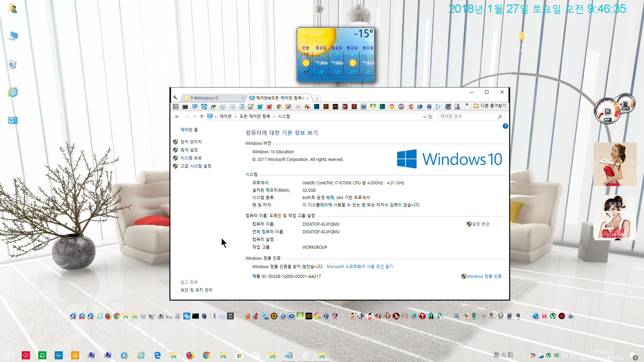Open 장치 관리자 link
Image resolution: width=644 pixels, height=362 pixels.
coord(191,142)
